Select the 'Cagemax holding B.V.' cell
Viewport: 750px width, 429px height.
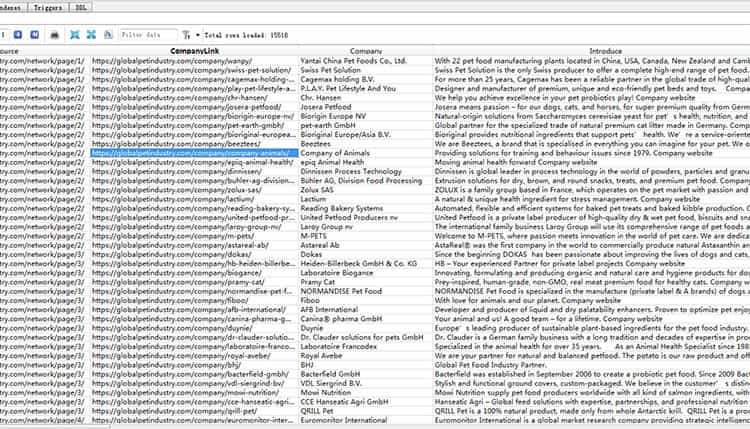[x=366, y=79]
